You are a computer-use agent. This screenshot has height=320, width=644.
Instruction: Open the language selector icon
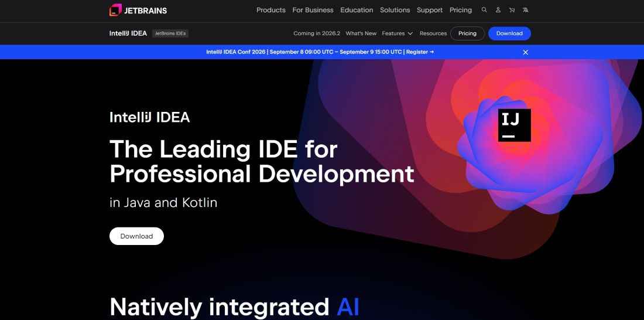pyautogui.click(x=525, y=10)
